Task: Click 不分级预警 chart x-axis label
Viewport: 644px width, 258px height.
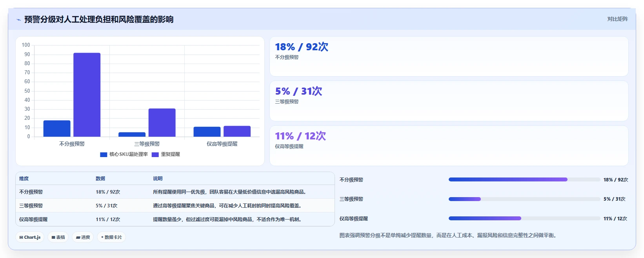Action: click(x=72, y=144)
